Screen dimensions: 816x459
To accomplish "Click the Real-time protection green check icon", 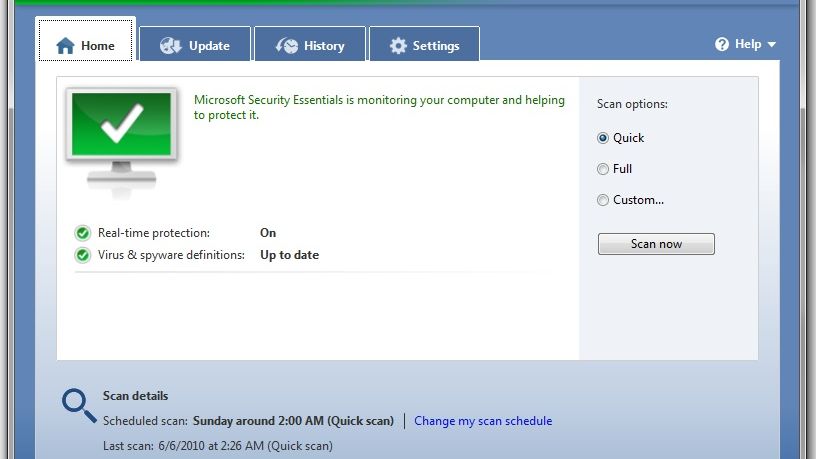I will (x=83, y=233).
